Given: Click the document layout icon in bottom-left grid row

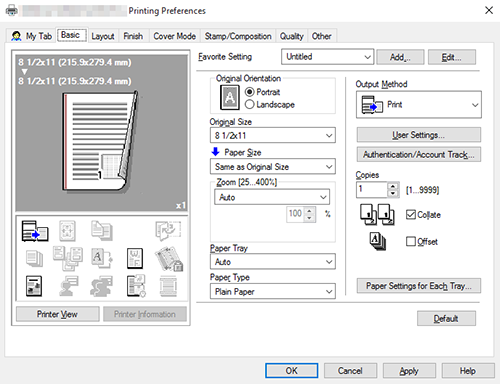Looking at the screenshot, I should click(x=34, y=286).
